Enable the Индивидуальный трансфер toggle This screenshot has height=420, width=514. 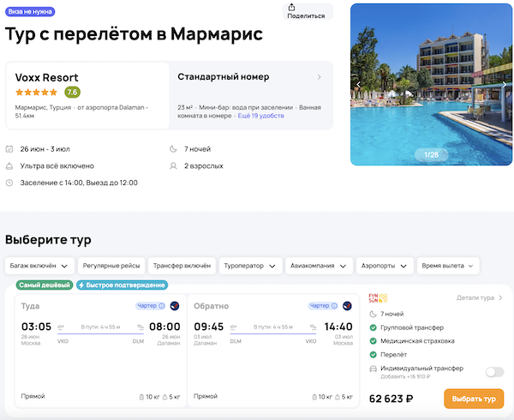pyautogui.click(x=494, y=372)
